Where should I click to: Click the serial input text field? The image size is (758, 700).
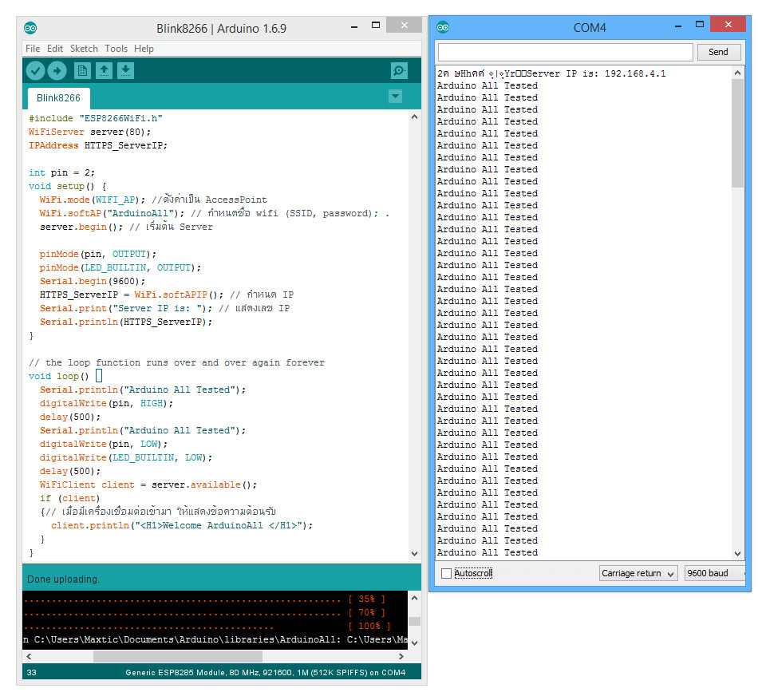click(x=565, y=52)
